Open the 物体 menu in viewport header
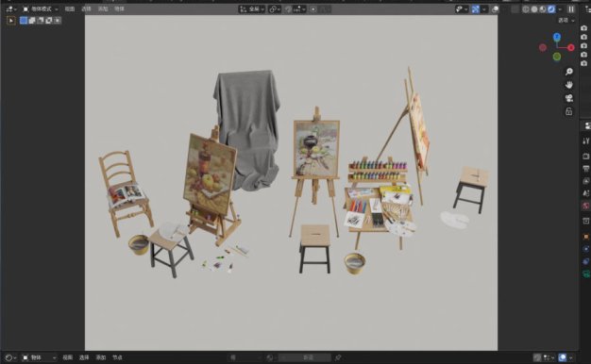Image resolution: width=591 pixels, height=364 pixels. (119, 8)
